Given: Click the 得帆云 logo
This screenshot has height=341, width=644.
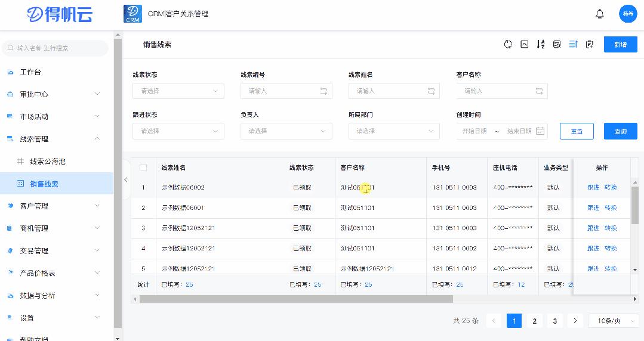Looking at the screenshot, I should (x=60, y=14).
